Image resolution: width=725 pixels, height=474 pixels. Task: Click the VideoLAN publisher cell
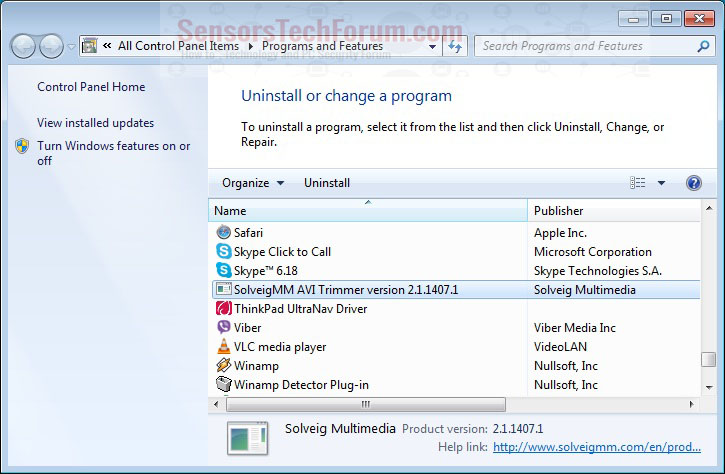tap(560, 347)
